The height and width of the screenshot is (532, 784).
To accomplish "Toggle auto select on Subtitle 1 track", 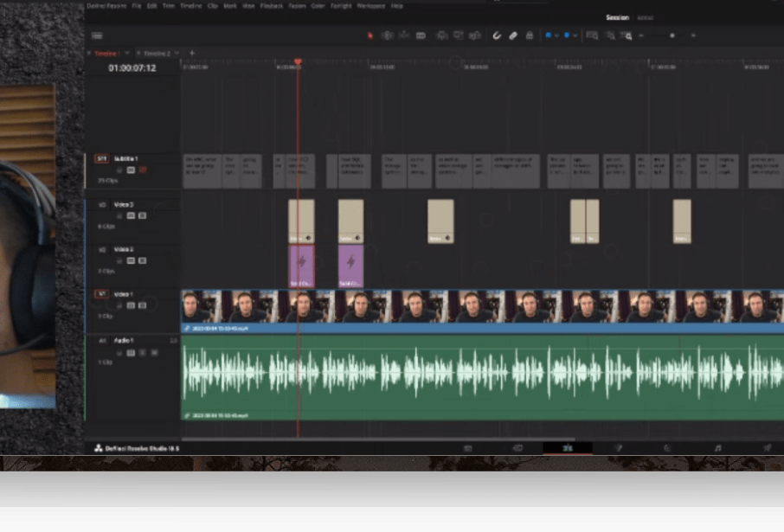I will click(131, 170).
